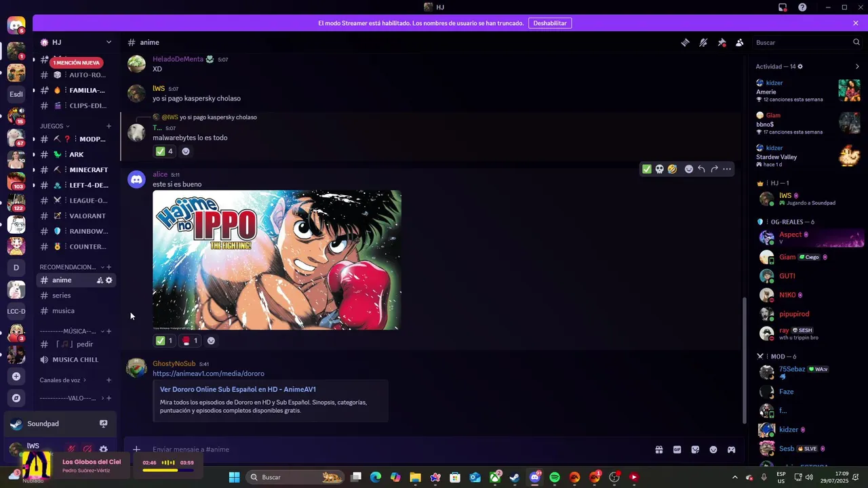The height and width of the screenshot is (488, 868).
Task: Collapse the JUEGOS category
Action: point(55,126)
